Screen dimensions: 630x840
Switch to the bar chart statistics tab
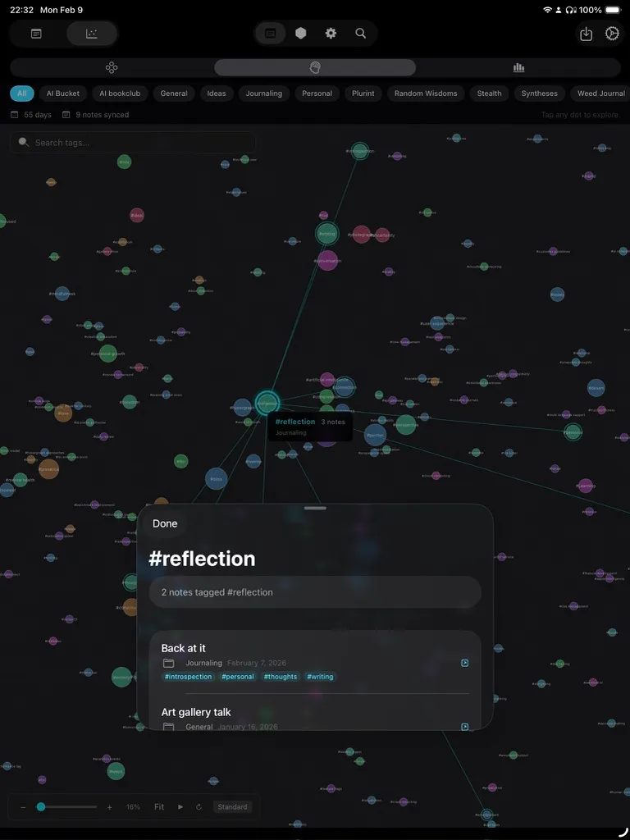pyautogui.click(x=518, y=67)
